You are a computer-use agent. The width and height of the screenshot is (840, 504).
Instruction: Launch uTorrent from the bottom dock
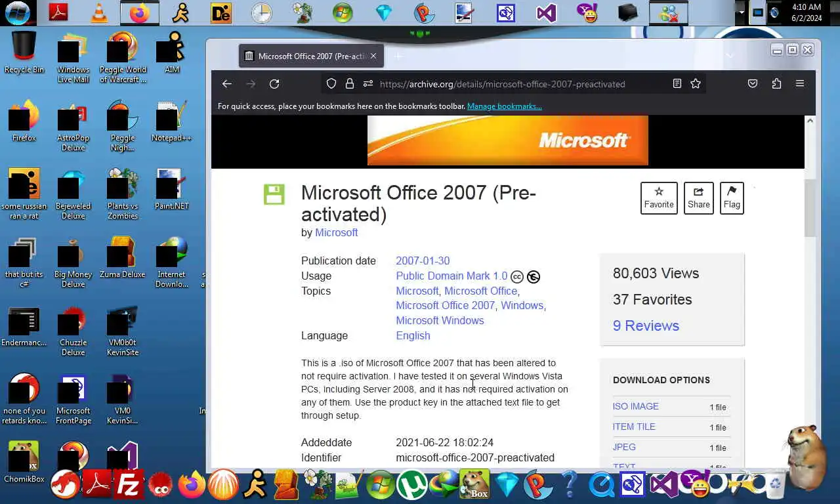pos(411,485)
